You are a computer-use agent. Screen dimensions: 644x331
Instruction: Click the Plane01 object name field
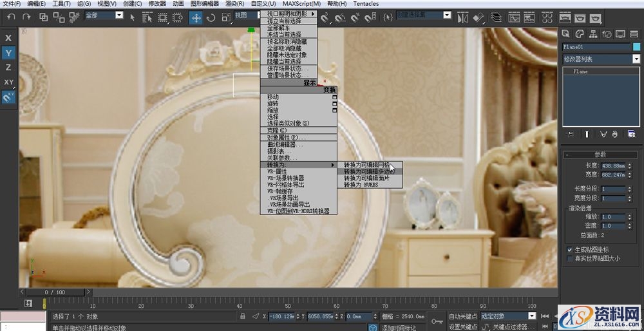pos(597,47)
